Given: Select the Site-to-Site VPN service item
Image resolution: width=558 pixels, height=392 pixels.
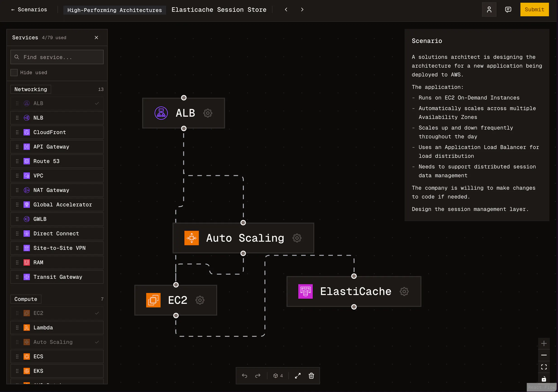Looking at the screenshot, I should coord(57,248).
